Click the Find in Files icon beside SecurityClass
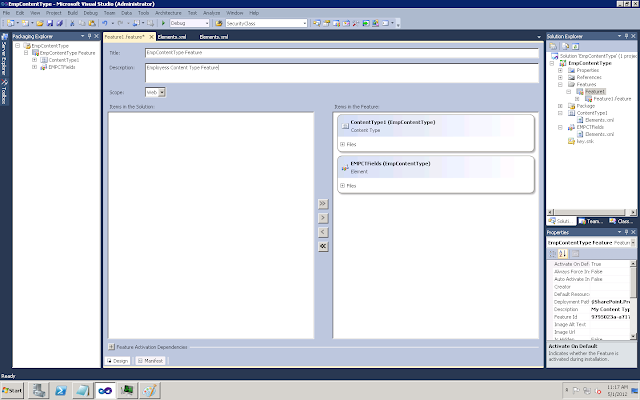The width and height of the screenshot is (640, 400). [x=219, y=23]
